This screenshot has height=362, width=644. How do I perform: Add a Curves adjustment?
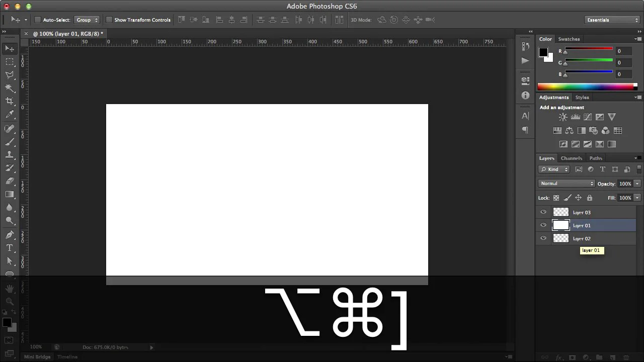pos(587,117)
